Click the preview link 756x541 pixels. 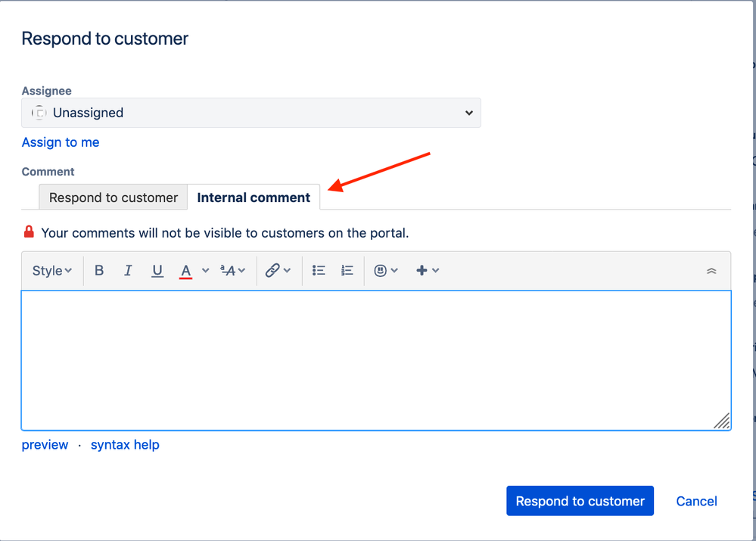tap(45, 445)
